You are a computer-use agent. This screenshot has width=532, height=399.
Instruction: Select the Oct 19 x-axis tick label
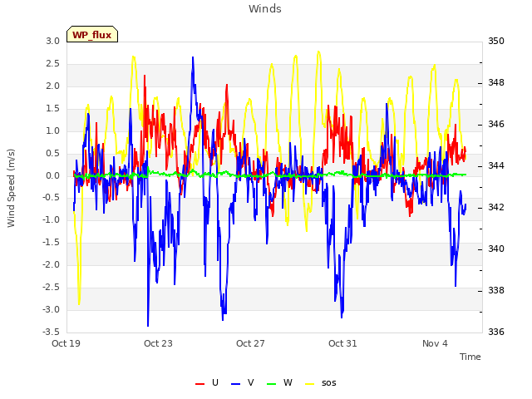pyautogui.click(x=66, y=343)
